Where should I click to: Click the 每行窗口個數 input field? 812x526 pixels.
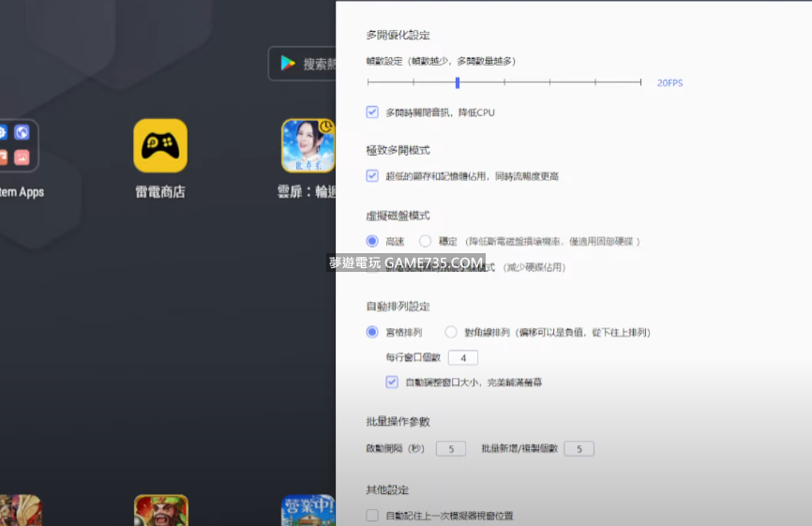coord(463,357)
